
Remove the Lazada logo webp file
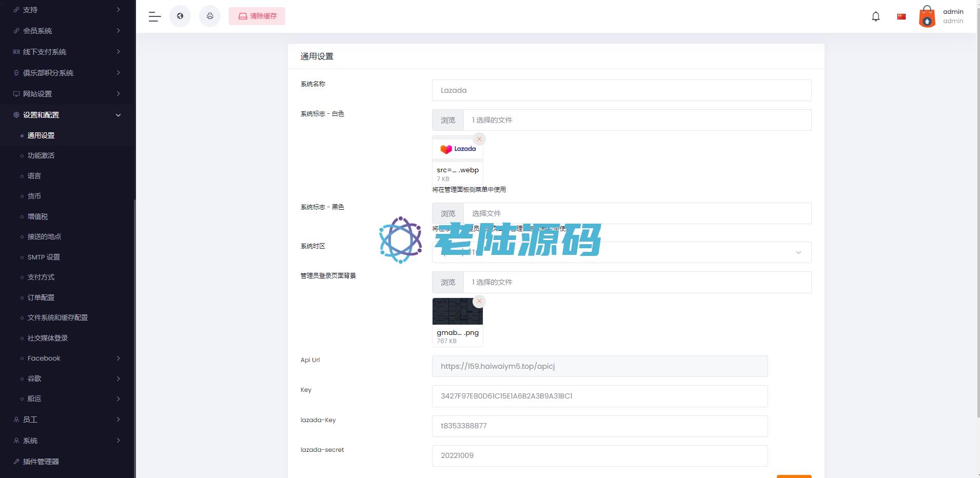479,139
